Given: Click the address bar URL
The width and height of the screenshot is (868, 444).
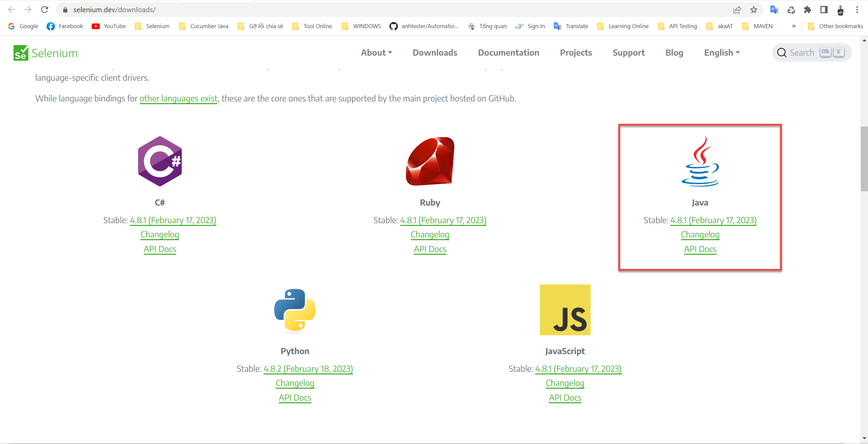Looking at the screenshot, I should (114, 10).
